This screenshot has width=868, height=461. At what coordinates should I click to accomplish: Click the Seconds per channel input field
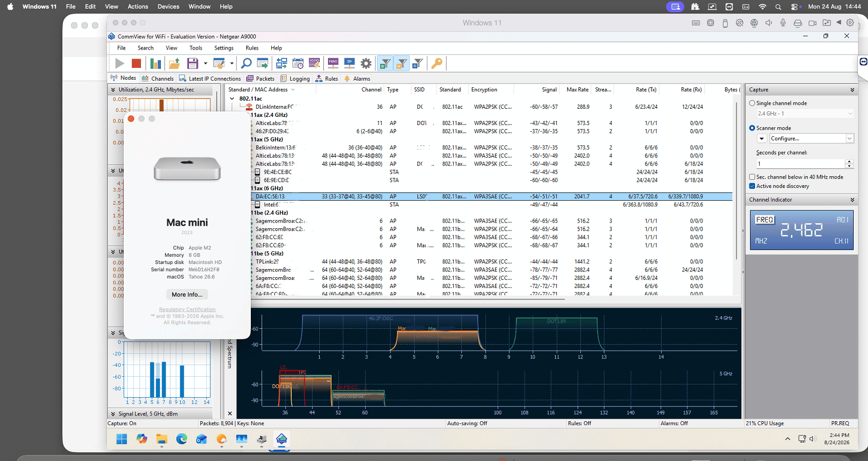[x=801, y=164]
